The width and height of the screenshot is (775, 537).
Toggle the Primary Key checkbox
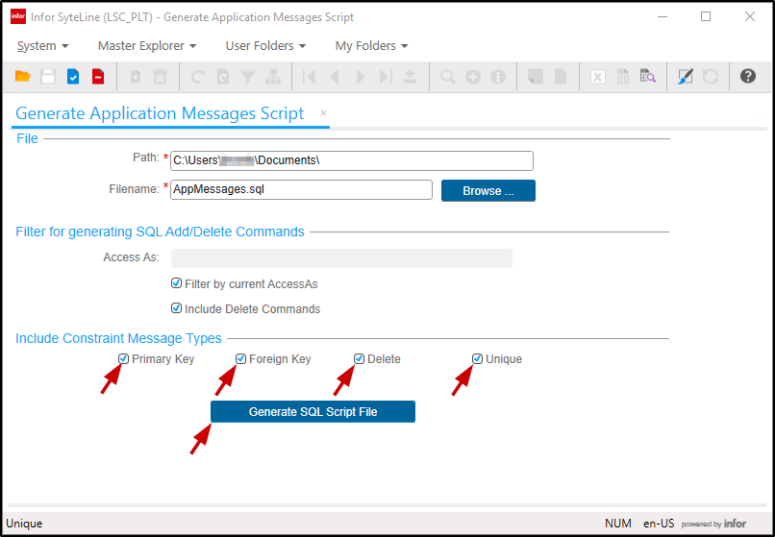click(x=124, y=358)
